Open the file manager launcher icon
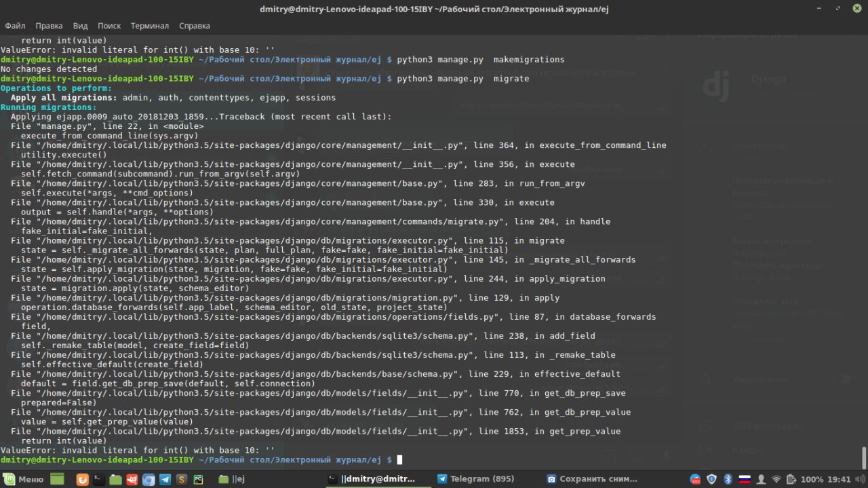 tap(115, 479)
